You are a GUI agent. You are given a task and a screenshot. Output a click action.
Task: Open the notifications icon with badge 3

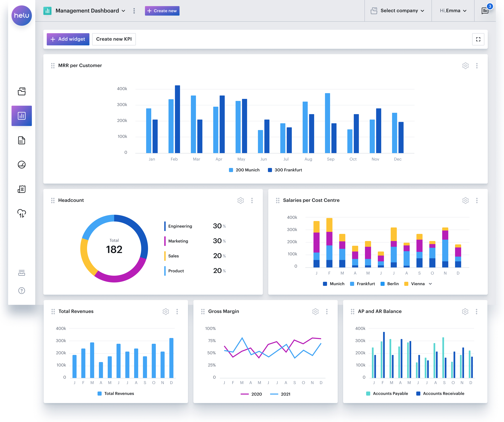(485, 10)
